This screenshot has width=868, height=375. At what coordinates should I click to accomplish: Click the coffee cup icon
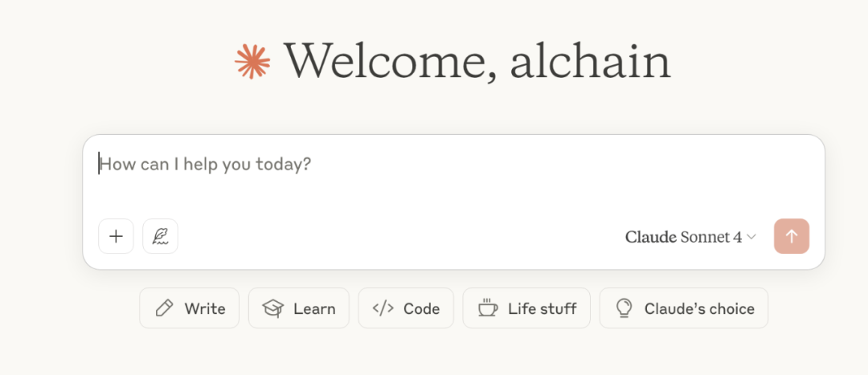[488, 308]
